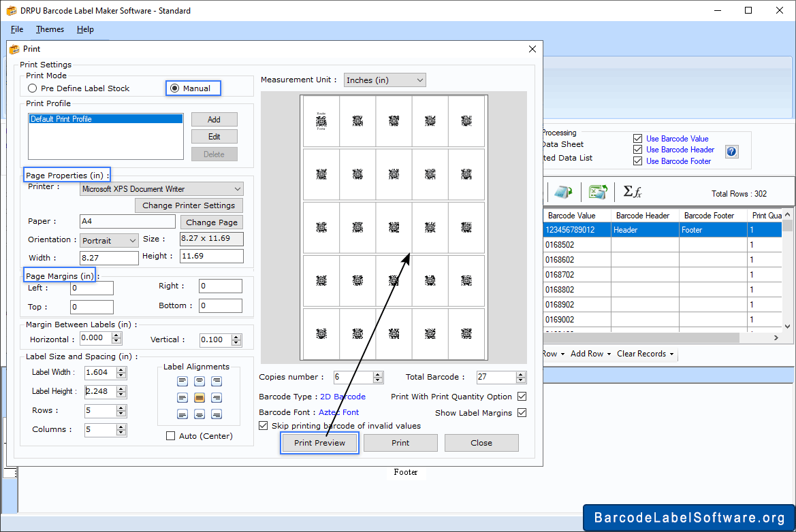This screenshot has height=532, width=796.
Task: Uncheck Use Barcode Value checkbox
Action: (x=637, y=138)
